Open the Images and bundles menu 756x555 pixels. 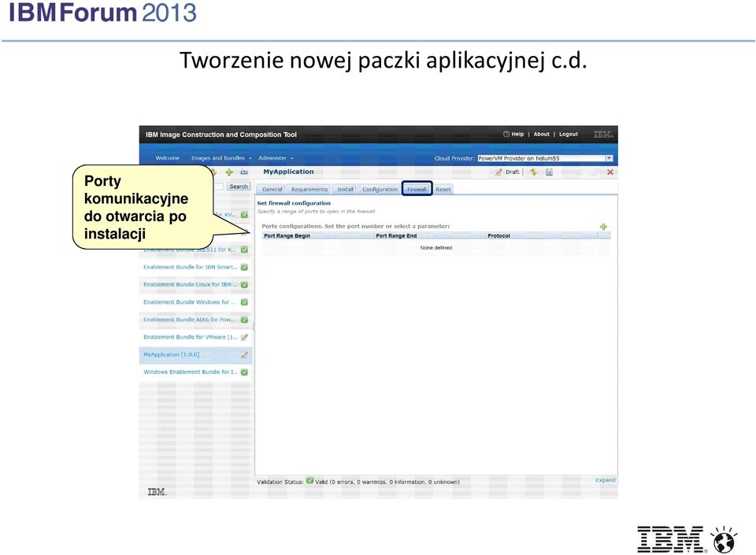[x=220, y=158]
